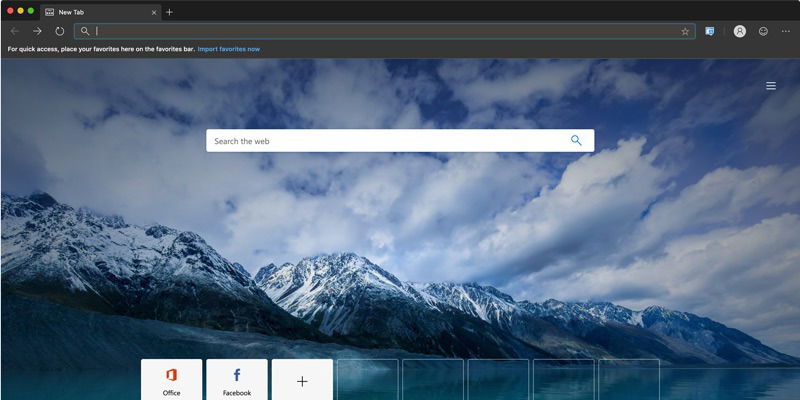Viewport: 800px width, 400px height.
Task: Click the smiley feedback icon
Action: coord(763,31)
